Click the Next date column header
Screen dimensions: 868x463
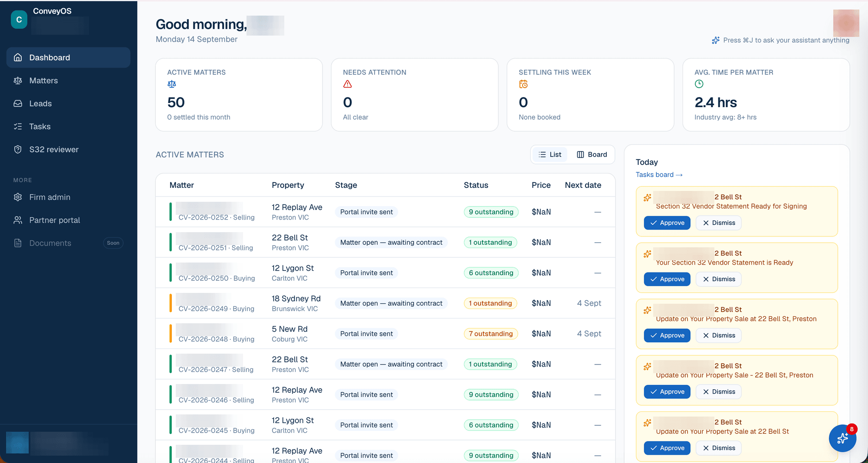point(583,185)
